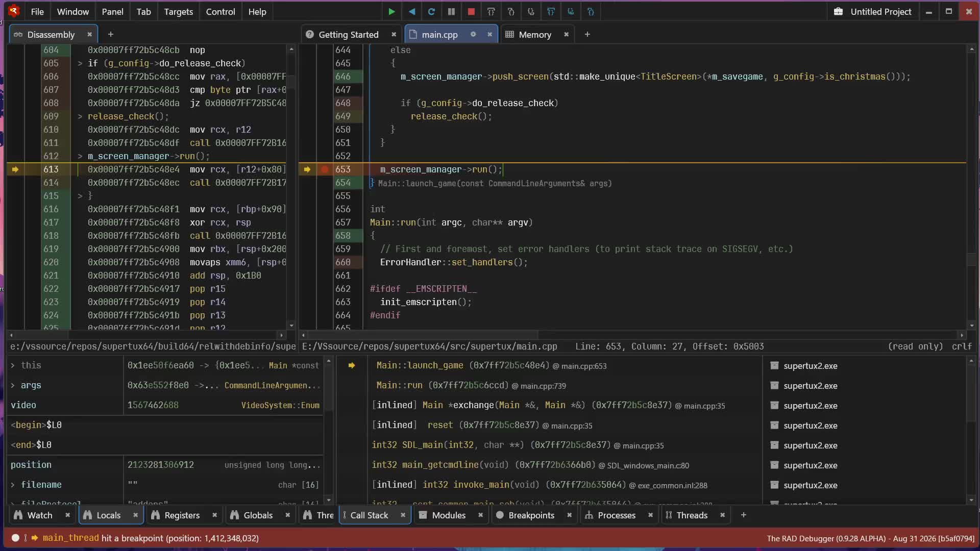Switch to the Breakpoints tab

[531, 515]
